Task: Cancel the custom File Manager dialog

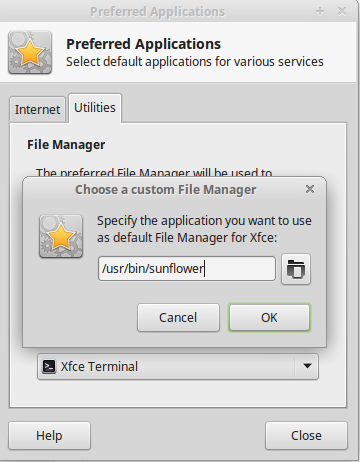Action: (x=178, y=317)
